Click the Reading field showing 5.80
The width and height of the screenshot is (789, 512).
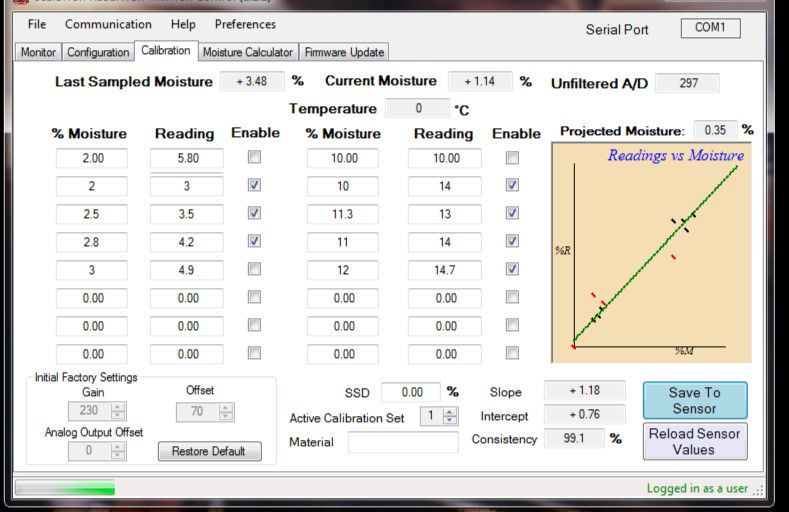point(187,158)
